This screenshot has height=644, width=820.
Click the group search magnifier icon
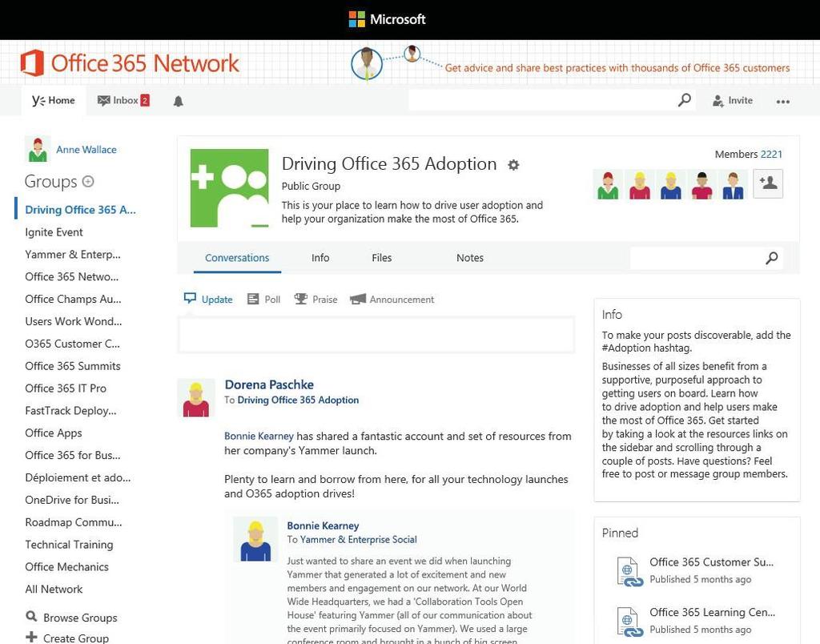(772, 258)
